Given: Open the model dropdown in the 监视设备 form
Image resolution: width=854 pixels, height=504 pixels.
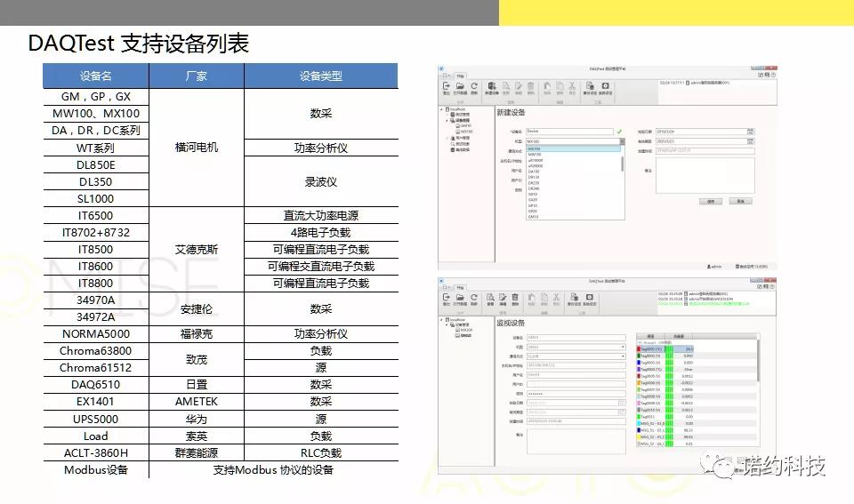Looking at the screenshot, I should [623, 347].
